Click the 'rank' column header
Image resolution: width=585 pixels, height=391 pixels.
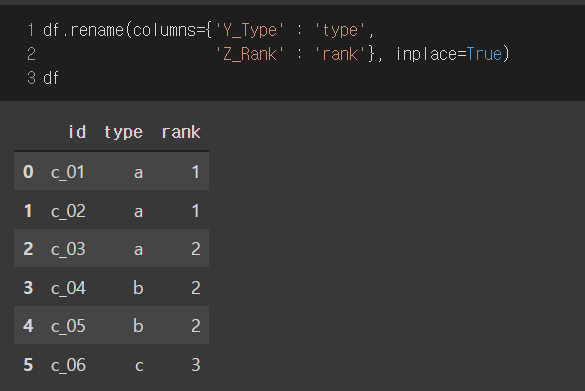(x=181, y=132)
